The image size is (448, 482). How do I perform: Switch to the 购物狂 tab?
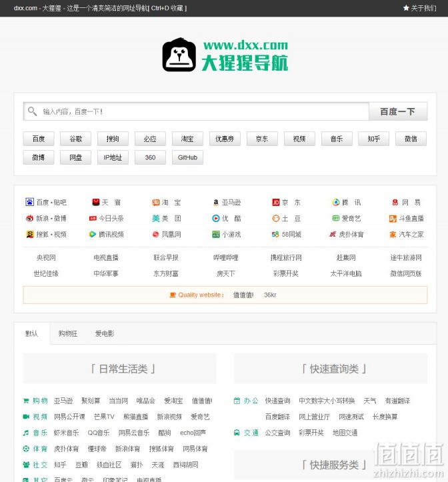pos(68,333)
